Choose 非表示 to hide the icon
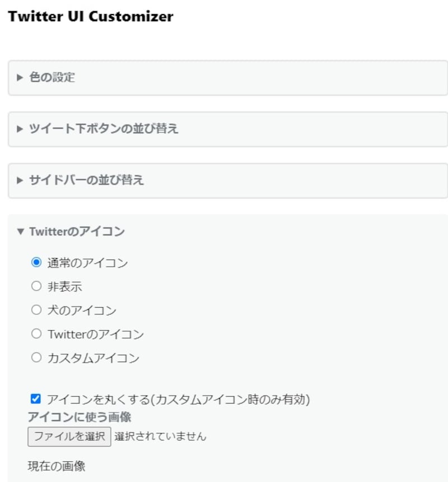 37,286
